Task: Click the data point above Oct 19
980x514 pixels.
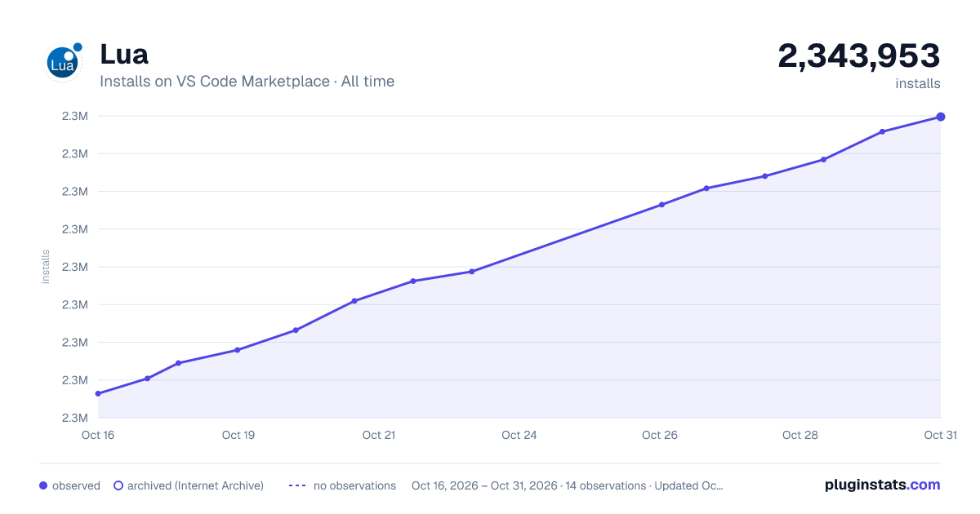Action: (238, 350)
